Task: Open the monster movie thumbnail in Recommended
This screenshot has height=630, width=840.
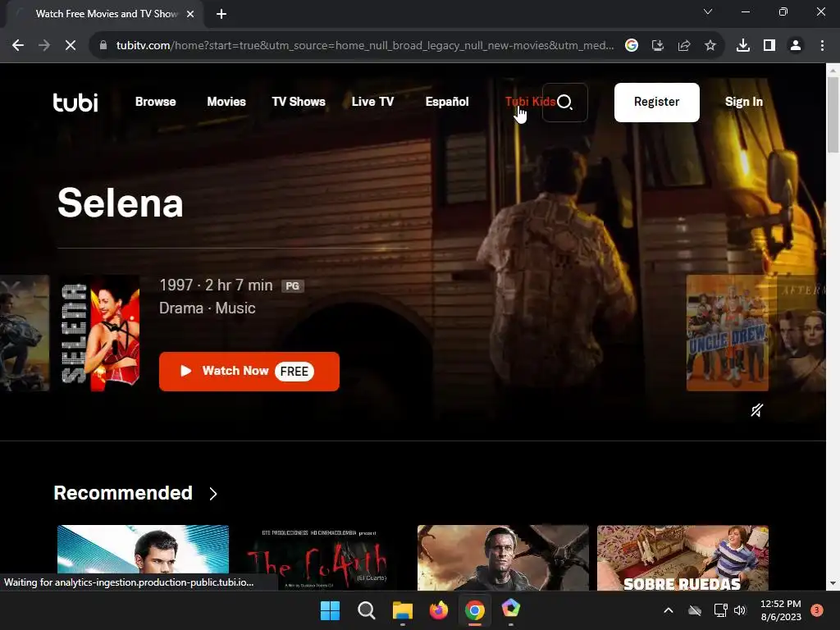Action: tap(503, 557)
